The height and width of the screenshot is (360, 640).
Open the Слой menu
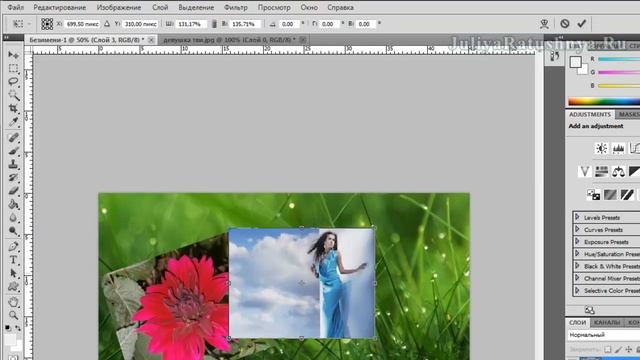(160, 7)
